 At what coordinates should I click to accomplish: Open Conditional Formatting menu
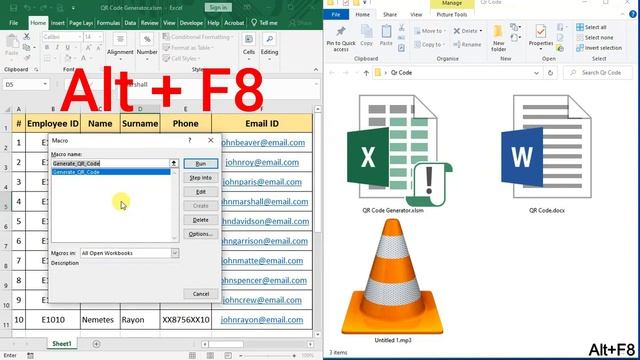[x=198, y=37]
